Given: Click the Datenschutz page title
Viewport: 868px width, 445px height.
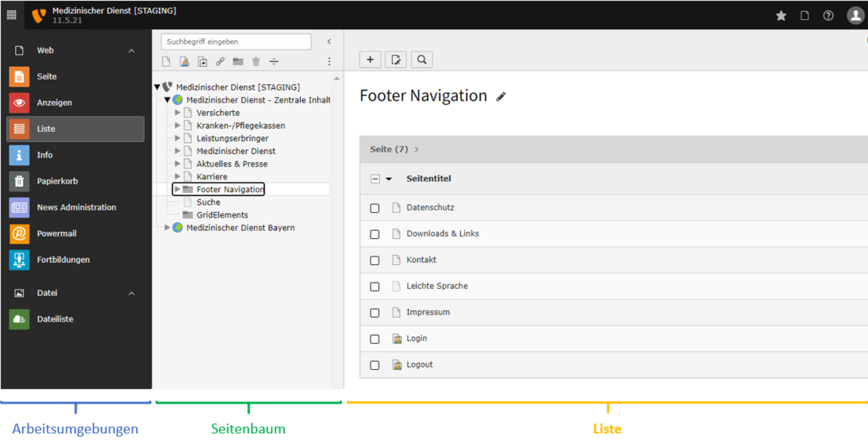Looking at the screenshot, I should point(430,207).
